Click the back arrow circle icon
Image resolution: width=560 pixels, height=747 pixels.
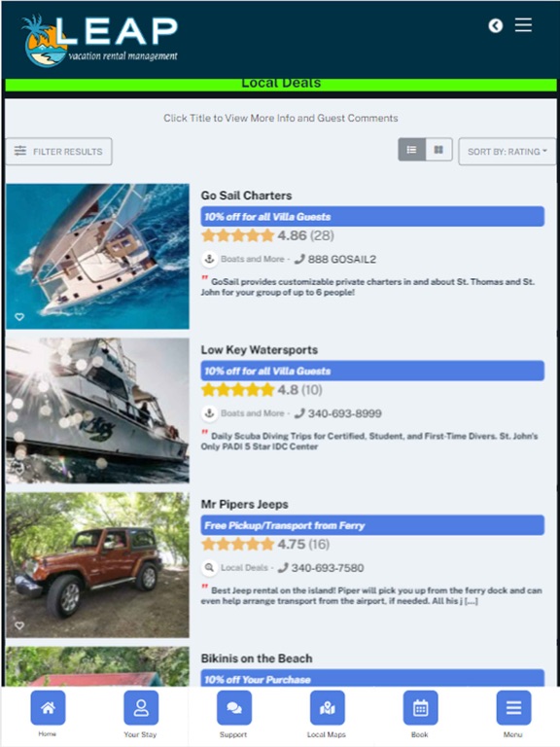click(495, 25)
